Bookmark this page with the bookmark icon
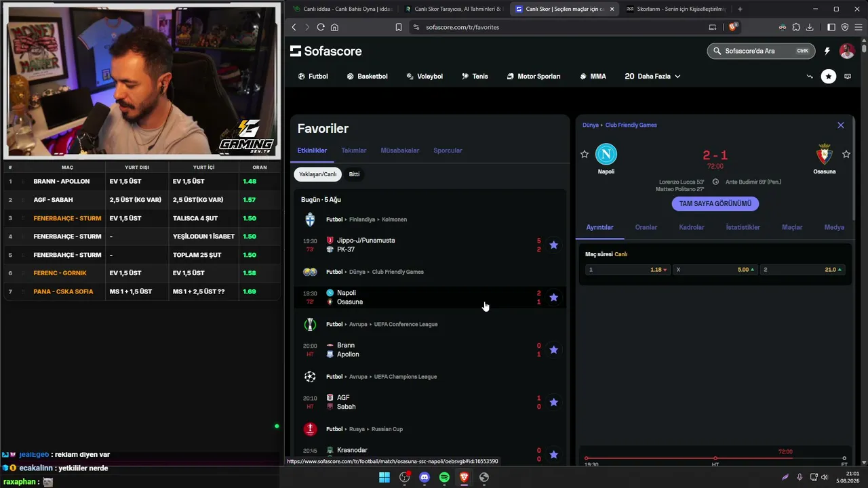Viewport: 868px width, 488px height. 398,27
